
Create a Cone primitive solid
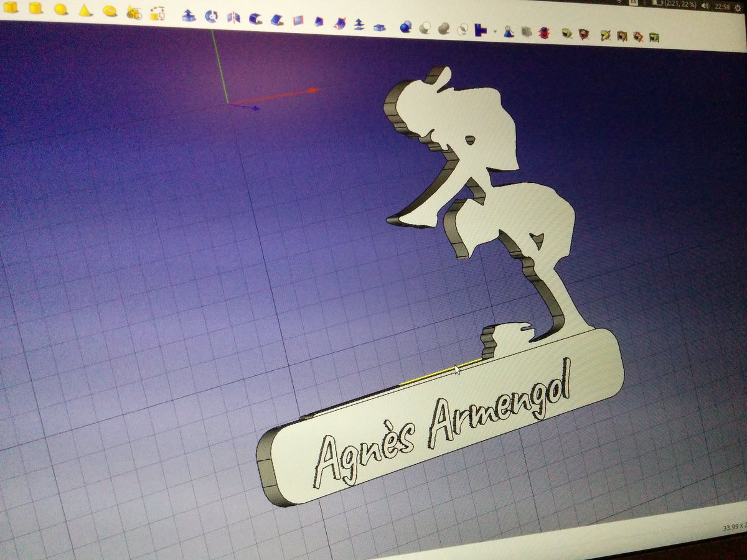click(85, 11)
